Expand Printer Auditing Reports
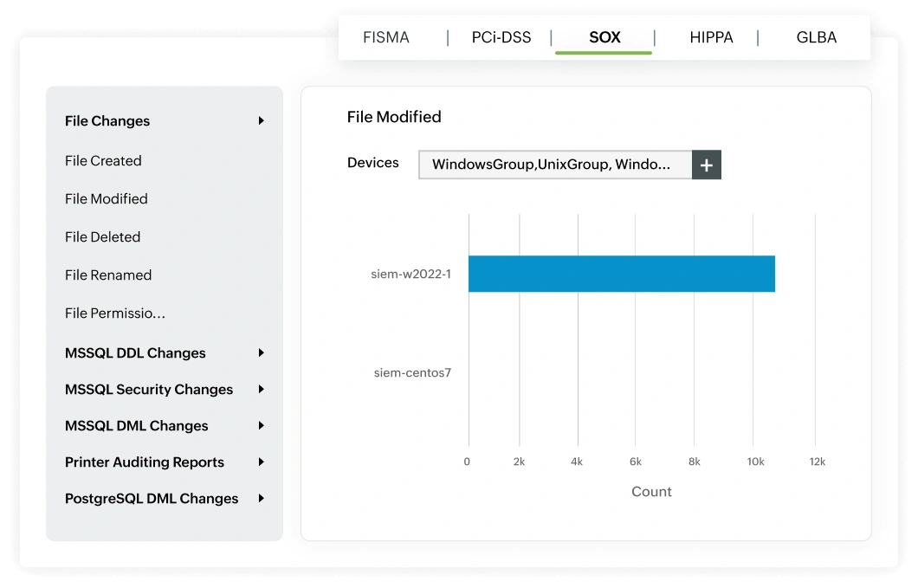This screenshot has width=918, height=588. (144, 462)
